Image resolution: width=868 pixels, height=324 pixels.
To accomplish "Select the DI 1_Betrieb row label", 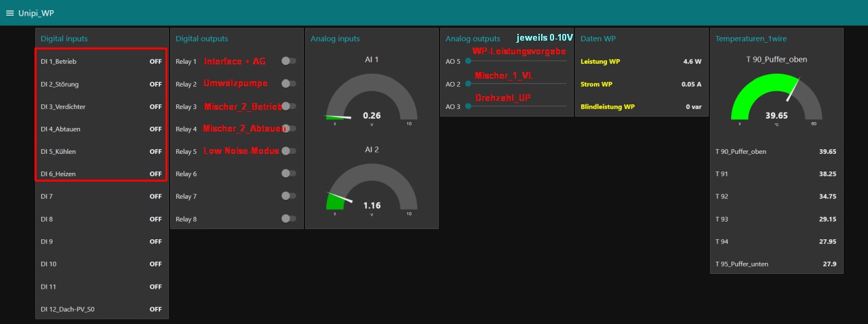I will tap(58, 62).
